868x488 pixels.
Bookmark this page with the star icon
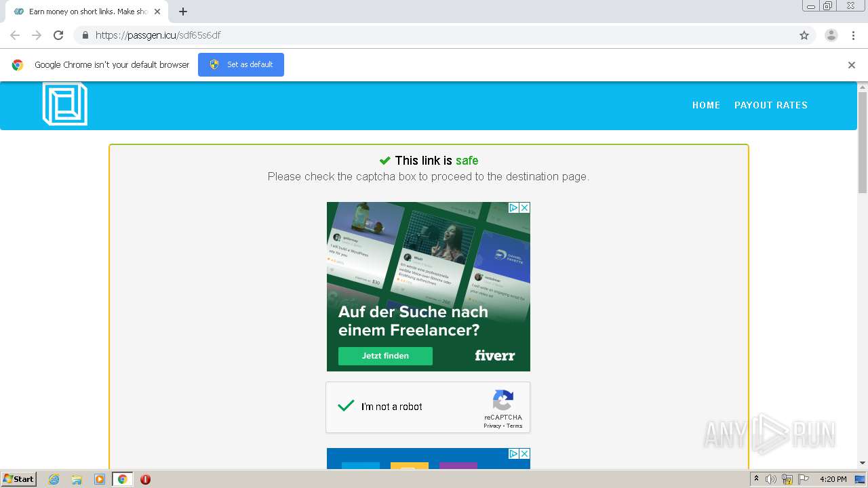[804, 35]
